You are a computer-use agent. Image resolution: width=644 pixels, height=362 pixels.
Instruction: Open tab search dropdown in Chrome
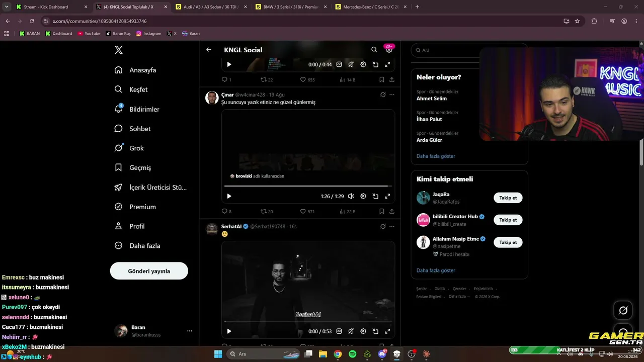click(7, 7)
